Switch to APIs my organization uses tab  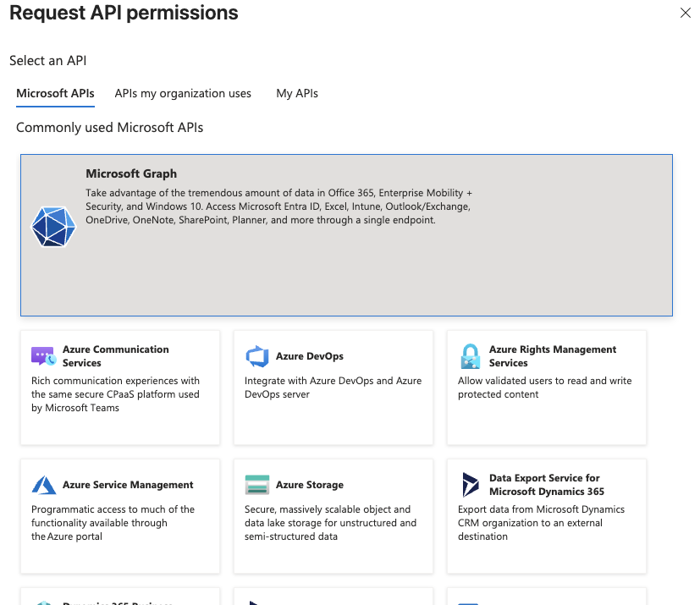(183, 93)
